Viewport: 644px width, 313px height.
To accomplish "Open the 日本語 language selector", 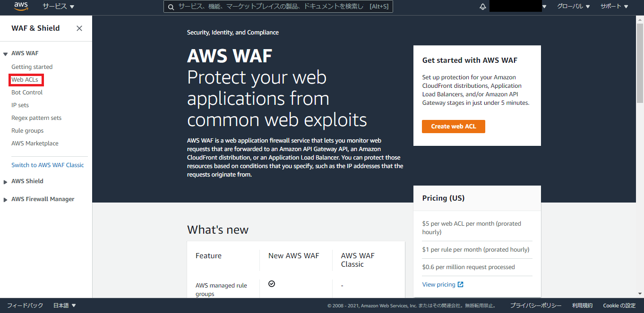I will (65, 305).
